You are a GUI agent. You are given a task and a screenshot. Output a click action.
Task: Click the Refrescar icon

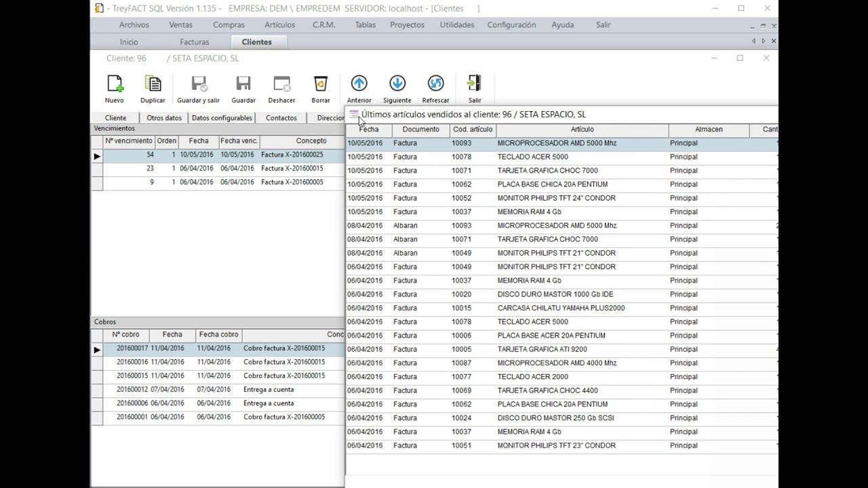coord(436,83)
